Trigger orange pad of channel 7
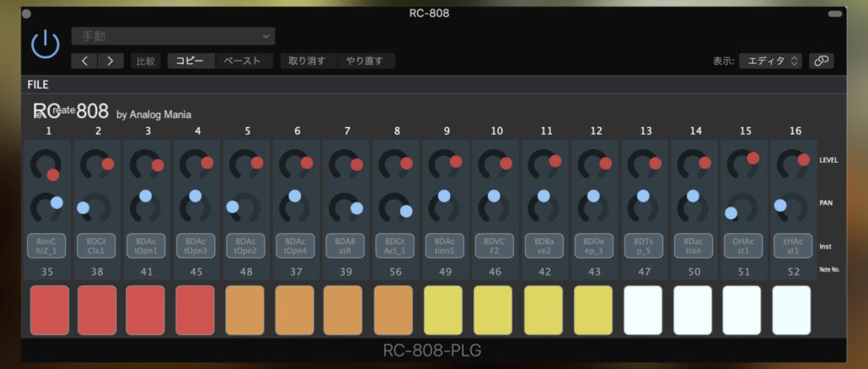Screen dimensions: 868x369 (343, 310)
